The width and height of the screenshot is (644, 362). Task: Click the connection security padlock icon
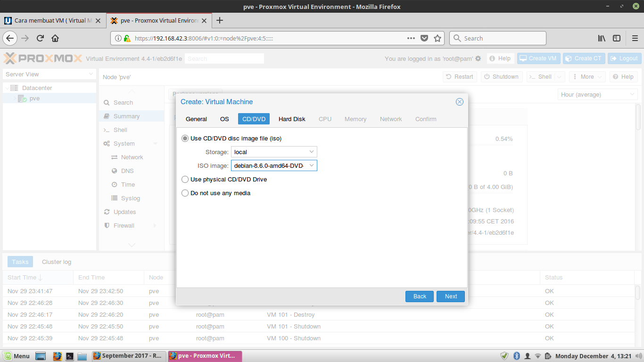click(x=127, y=38)
